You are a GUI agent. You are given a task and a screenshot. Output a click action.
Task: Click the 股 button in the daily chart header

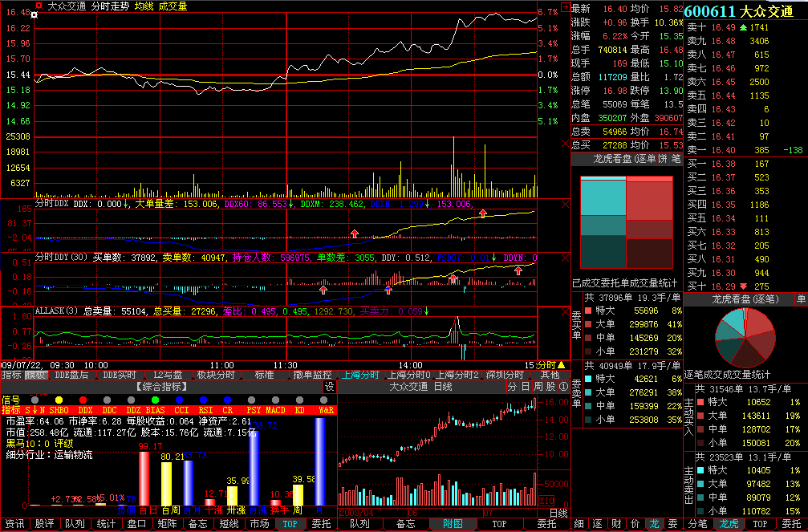(x=551, y=387)
